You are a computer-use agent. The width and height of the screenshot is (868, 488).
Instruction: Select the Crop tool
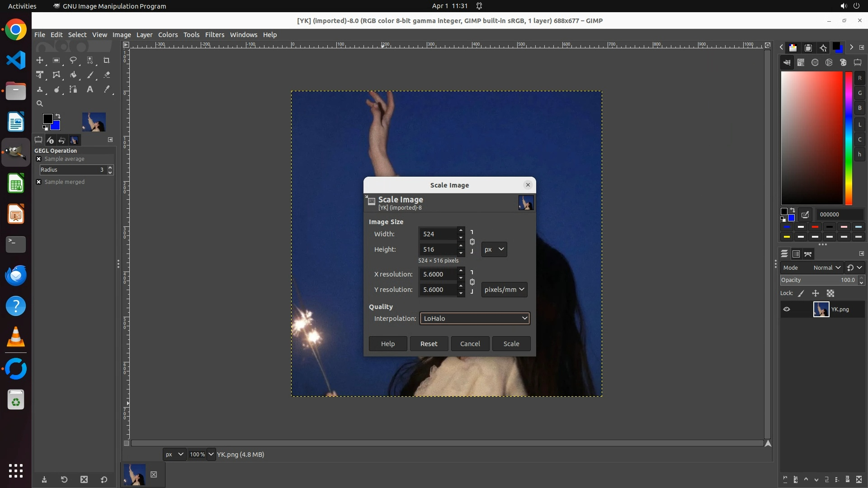(107, 60)
